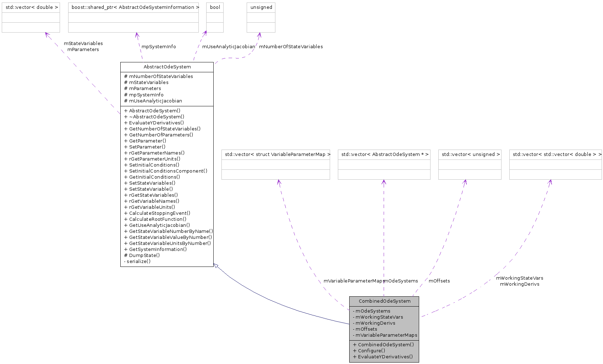Click the CombinedOdeSystem class title

coord(384,301)
